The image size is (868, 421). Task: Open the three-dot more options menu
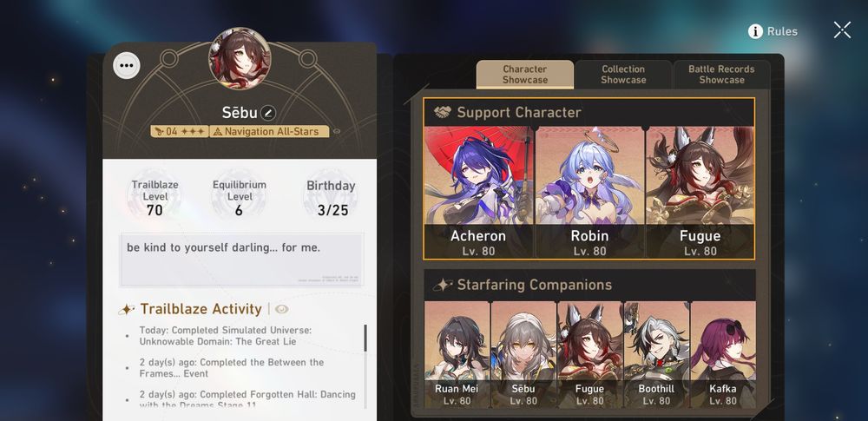click(x=126, y=65)
